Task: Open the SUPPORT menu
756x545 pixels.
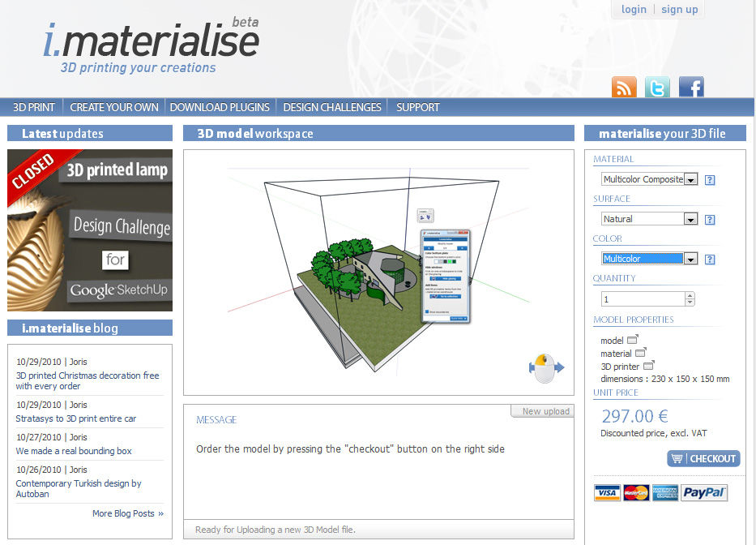Action: [x=418, y=107]
